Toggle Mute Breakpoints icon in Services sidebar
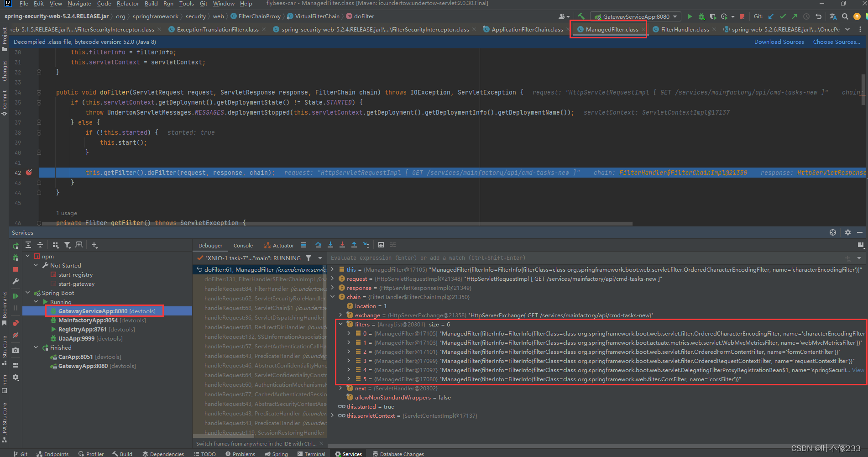Screen dimensions: 868x457 click(x=16, y=335)
